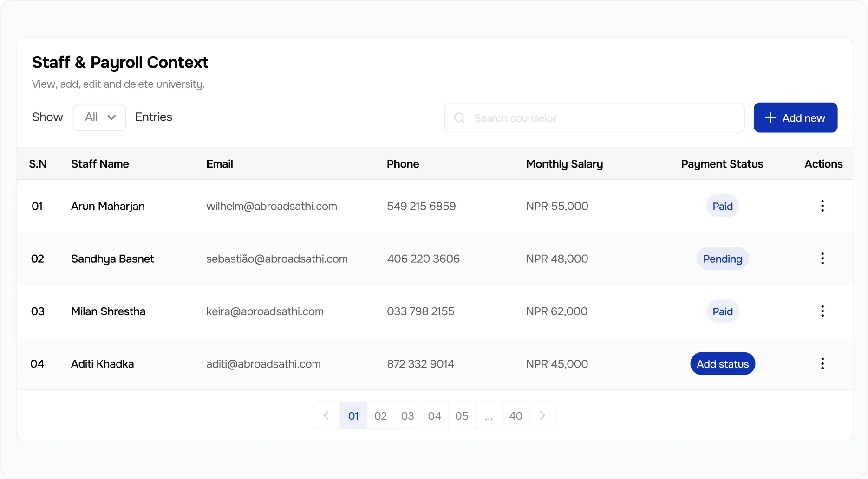Go to next page with right chevron
The width and height of the screenshot is (868, 479).
[542, 415]
